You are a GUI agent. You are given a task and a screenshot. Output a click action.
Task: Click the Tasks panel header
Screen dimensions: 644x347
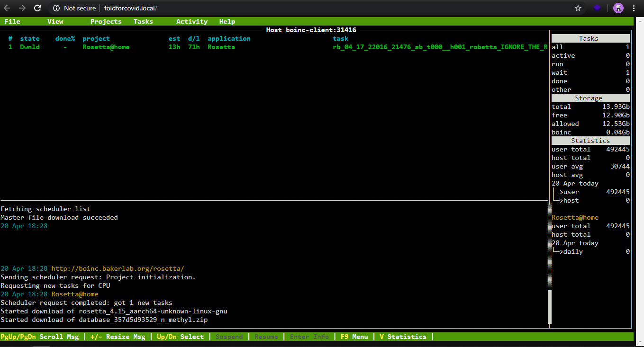point(590,38)
